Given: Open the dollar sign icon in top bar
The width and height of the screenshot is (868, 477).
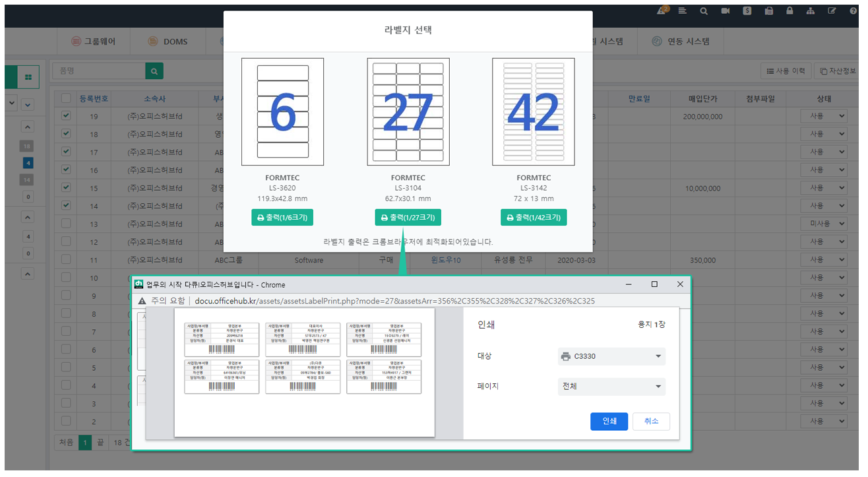Looking at the screenshot, I should coord(747,11).
